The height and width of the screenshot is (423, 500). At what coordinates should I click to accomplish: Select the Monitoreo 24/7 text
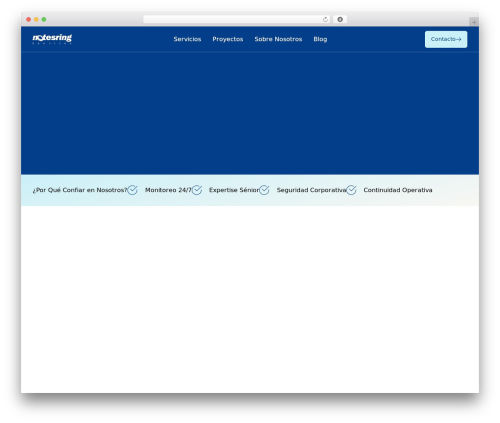168,190
